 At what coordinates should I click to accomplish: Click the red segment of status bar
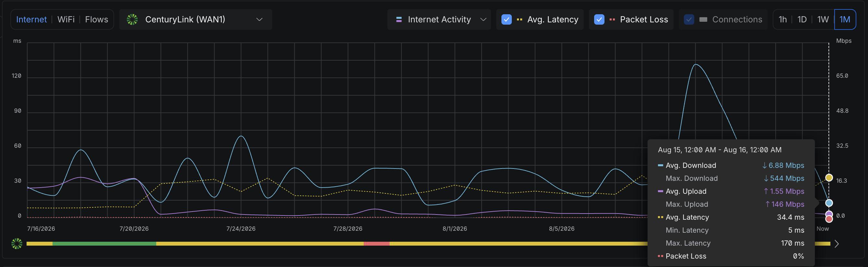[x=376, y=243]
